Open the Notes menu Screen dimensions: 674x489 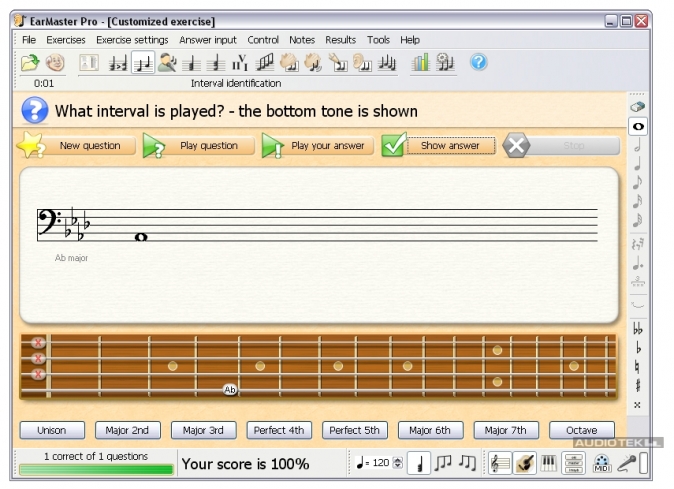click(x=302, y=40)
